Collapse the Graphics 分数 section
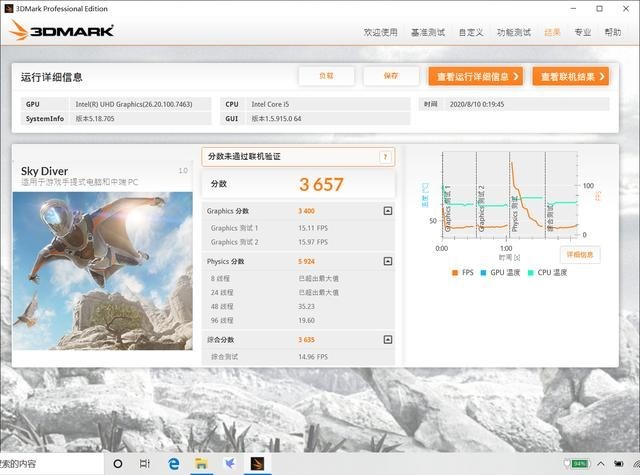Image resolution: width=640 pixels, height=475 pixels. [388, 211]
